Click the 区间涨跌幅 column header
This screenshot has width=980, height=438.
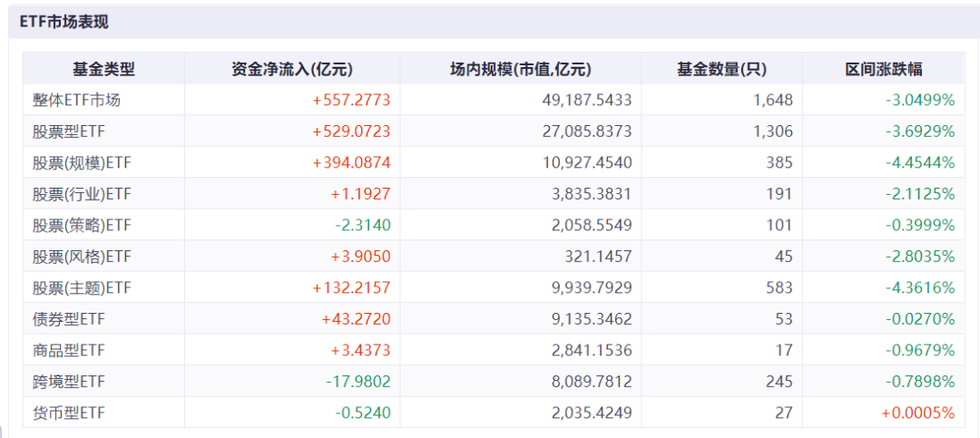884,69
